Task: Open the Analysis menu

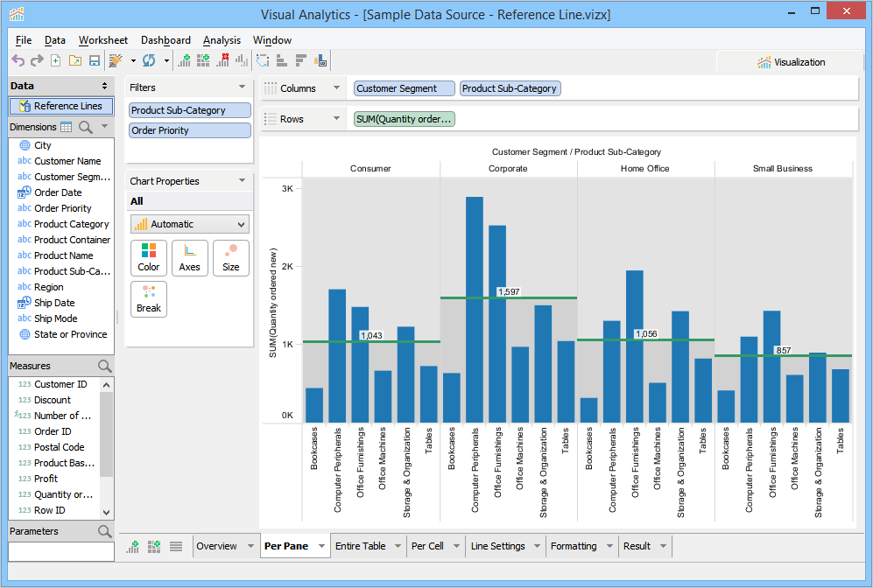Action: (222, 40)
